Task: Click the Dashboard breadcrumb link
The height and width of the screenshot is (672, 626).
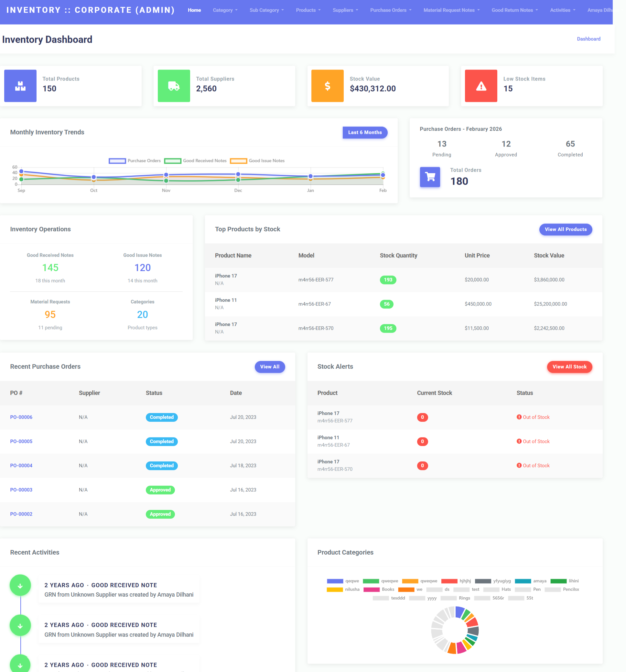Action: click(588, 39)
